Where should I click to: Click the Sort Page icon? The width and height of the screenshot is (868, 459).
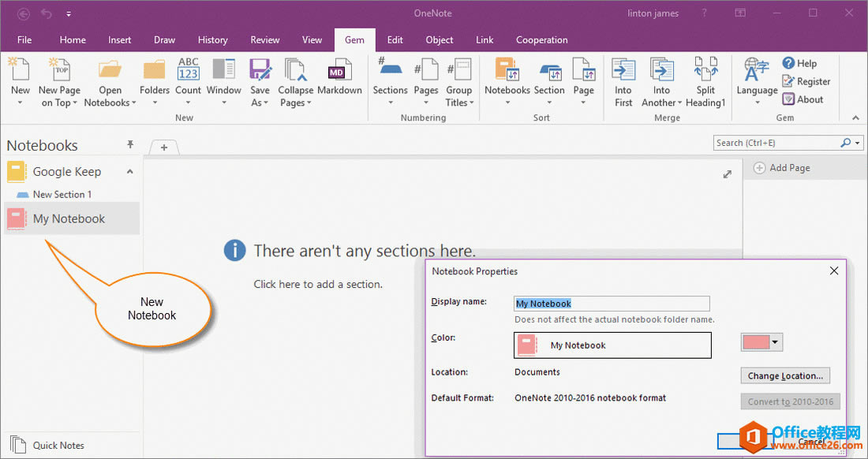(x=583, y=70)
